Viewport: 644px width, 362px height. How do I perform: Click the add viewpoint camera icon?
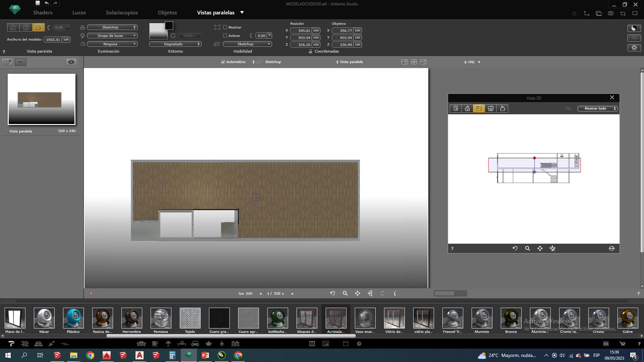point(7,62)
